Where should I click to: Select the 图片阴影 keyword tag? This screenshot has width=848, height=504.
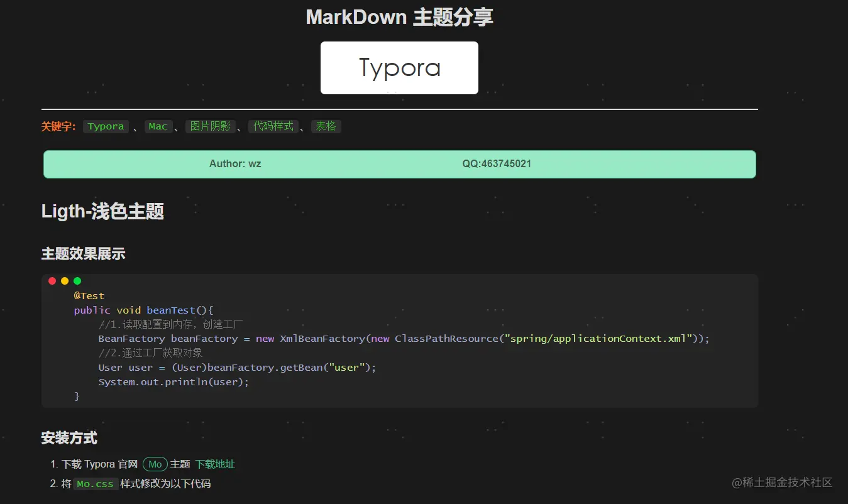(211, 126)
